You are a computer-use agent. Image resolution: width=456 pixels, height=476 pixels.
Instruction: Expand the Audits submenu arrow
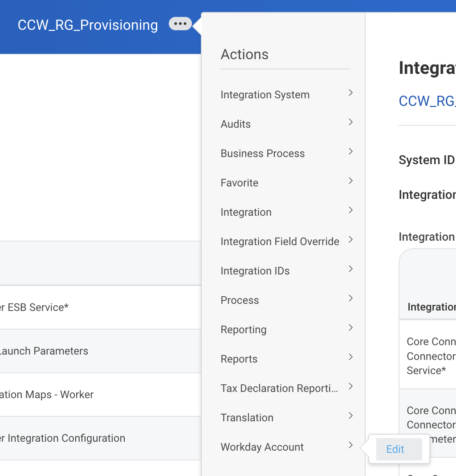[350, 122]
